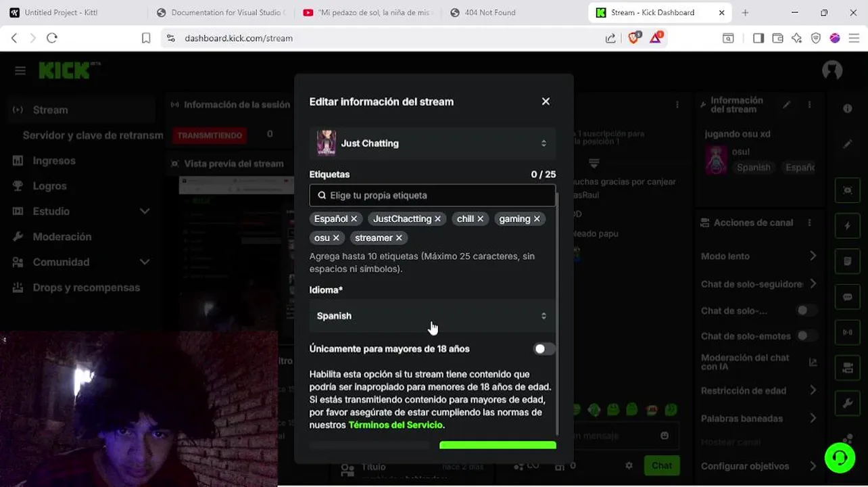Open Servidor y clave de retransmisión
This screenshot has width=868, height=487.
pyautogui.click(x=93, y=135)
